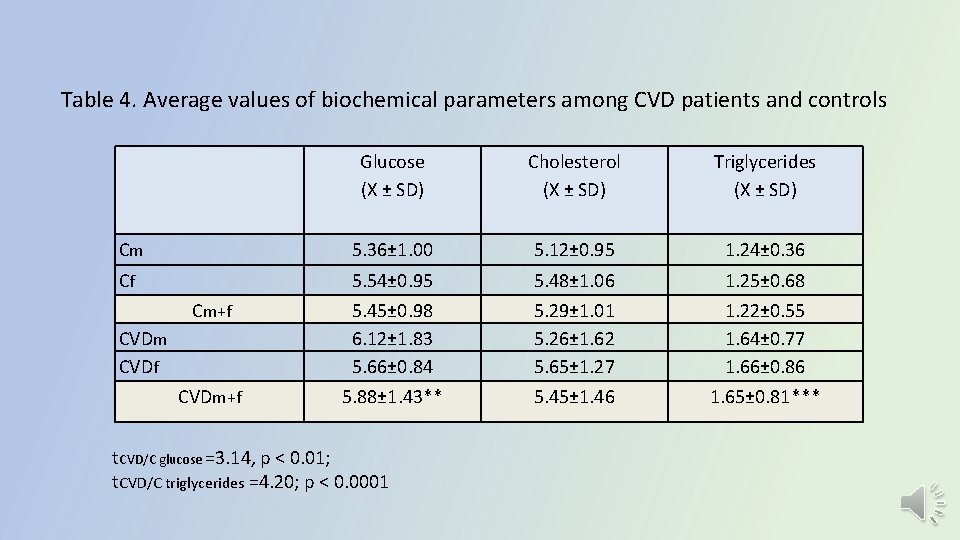Select the Glucose column header
Image resolution: width=960 pixels, height=540 pixels.
point(392,175)
